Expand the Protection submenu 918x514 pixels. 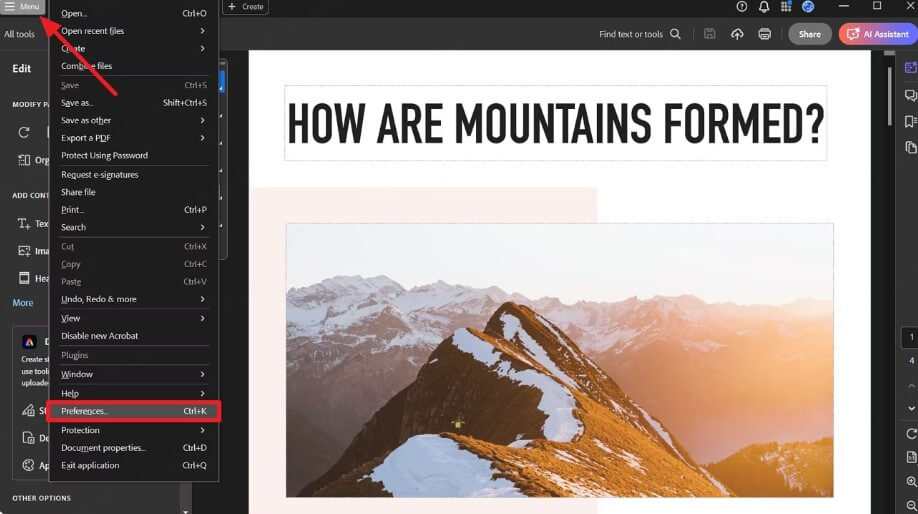(x=133, y=430)
